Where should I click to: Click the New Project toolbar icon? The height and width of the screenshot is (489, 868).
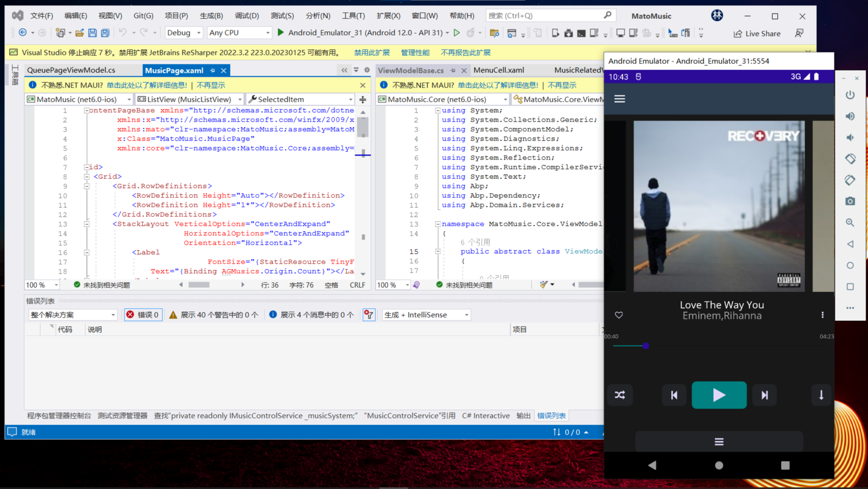pos(60,33)
